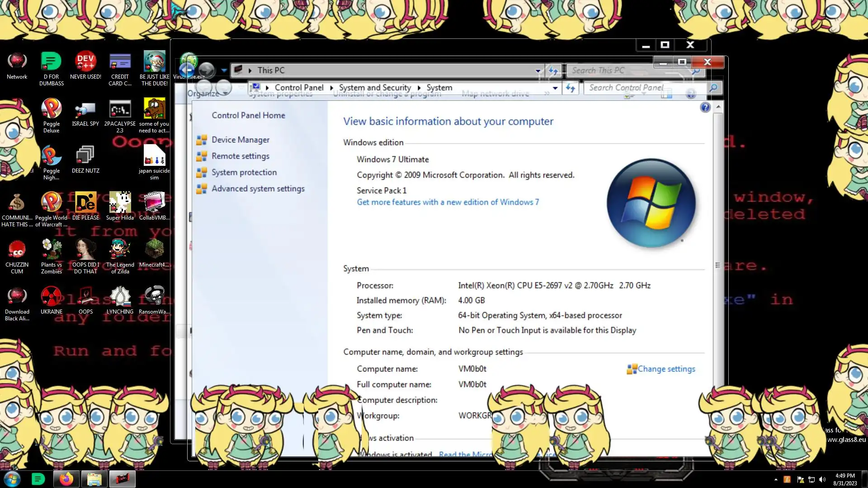Click refresh button next to System address bar
Image resolution: width=868 pixels, height=488 pixels.
pos(570,88)
